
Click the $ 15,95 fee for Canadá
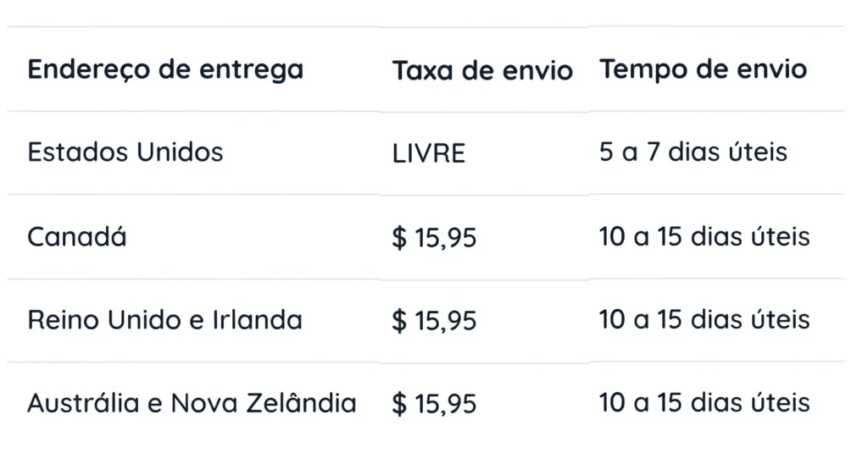pos(434,238)
